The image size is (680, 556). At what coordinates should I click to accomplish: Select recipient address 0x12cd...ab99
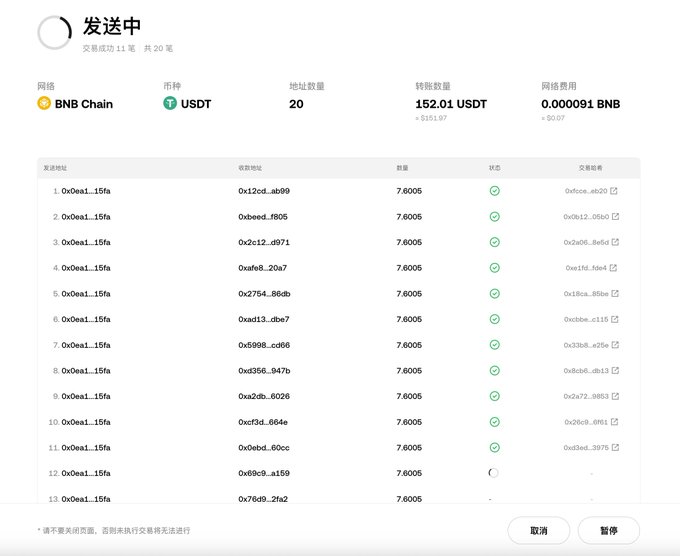[x=264, y=191]
